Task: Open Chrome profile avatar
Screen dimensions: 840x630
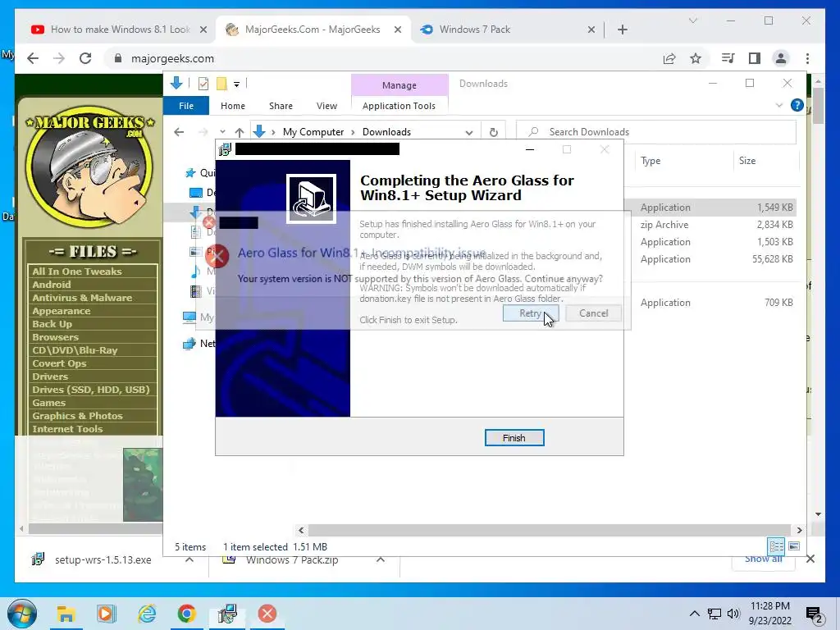Action: [x=781, y=58]
